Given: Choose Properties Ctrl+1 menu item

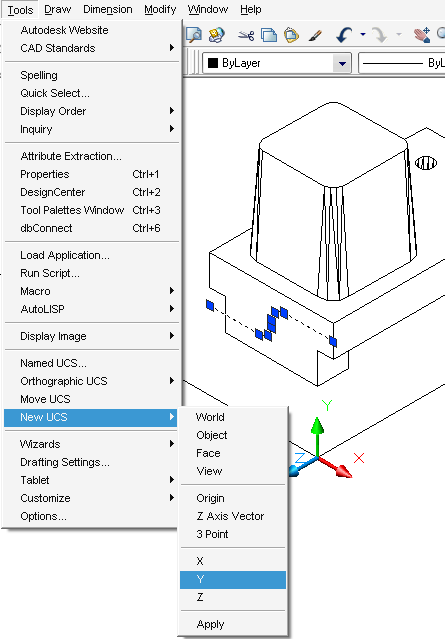Looking at the screenshot, I should (x=91, y=174).
